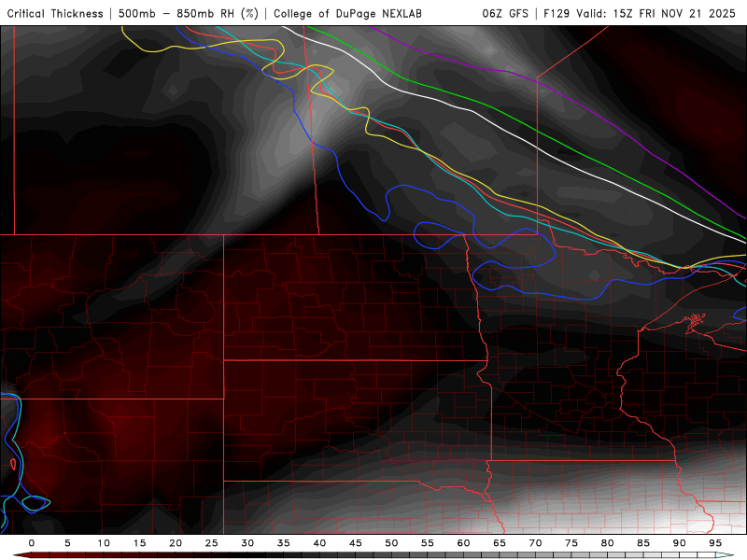Click the colorbar label "15"
747x560 pixels.
(x=139, y=543)
